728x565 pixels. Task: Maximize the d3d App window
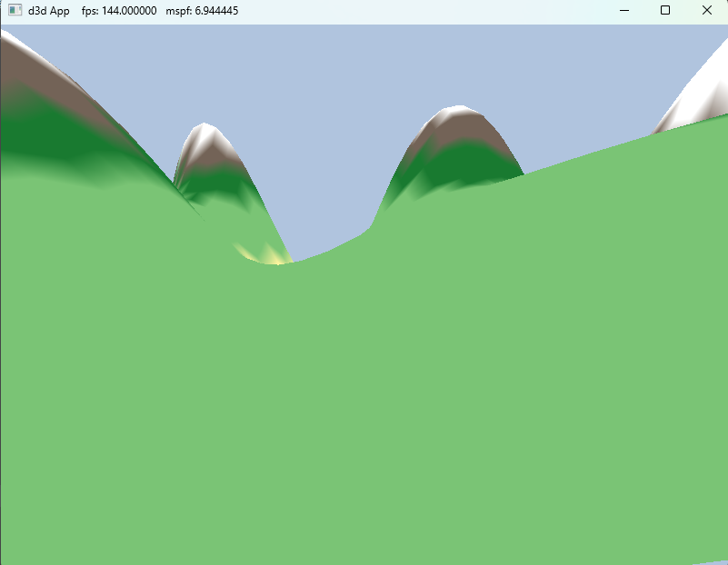click(x=665, y=10)
